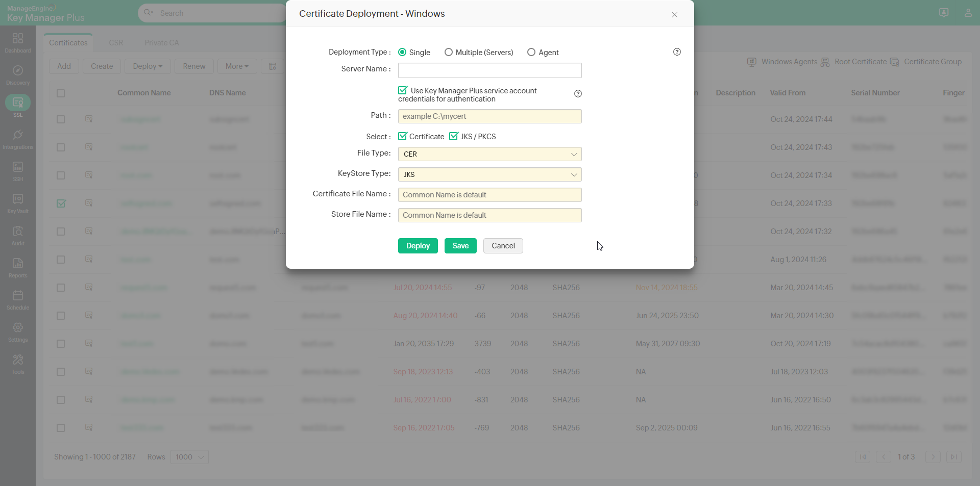
Task: Open the SSL sidebar icon
Action: [18, 103]
